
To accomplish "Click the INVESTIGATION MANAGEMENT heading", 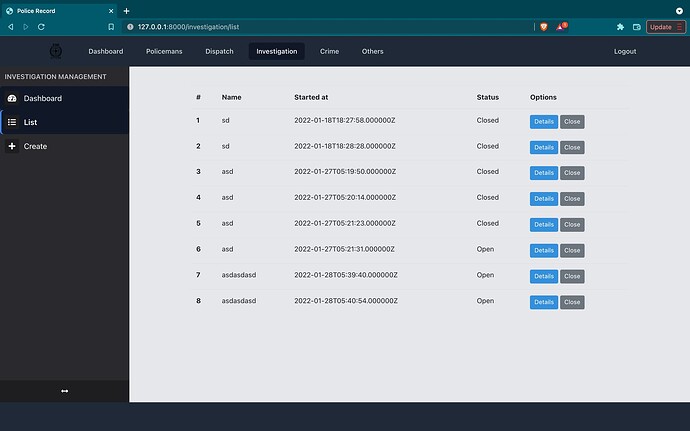I will [x=55, y=77].
